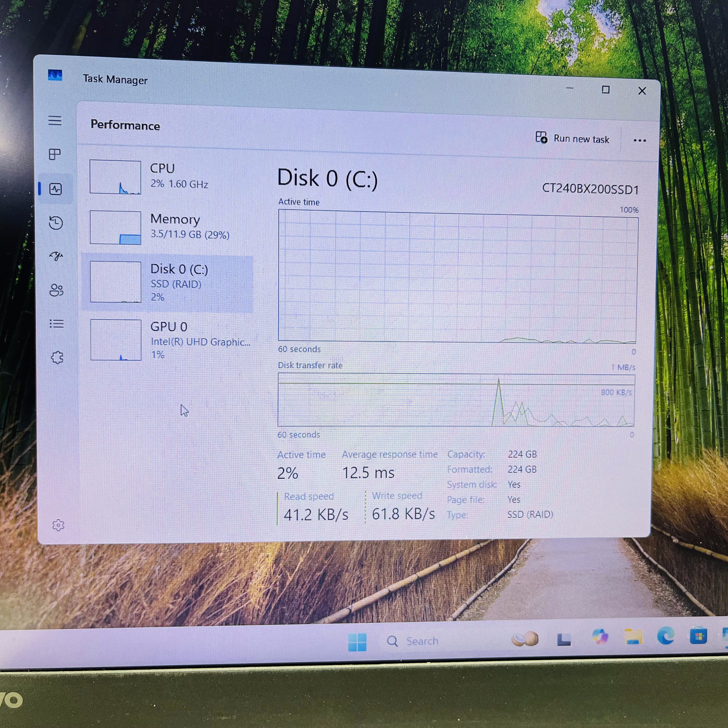Open Task Manager settings gear
This screenshot has height=728, width=728.
pos(58,525)
